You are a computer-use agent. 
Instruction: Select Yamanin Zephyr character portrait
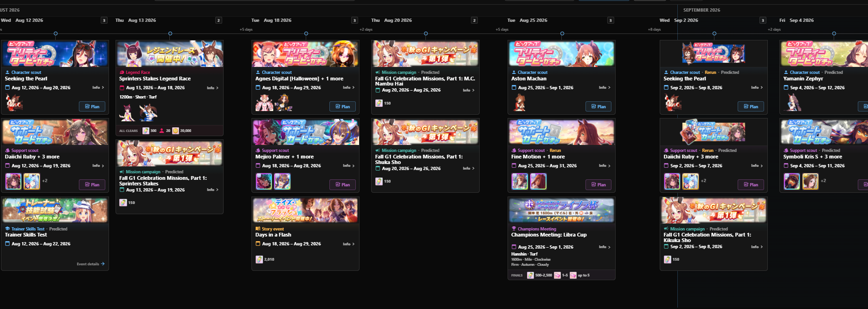(792, 103)
